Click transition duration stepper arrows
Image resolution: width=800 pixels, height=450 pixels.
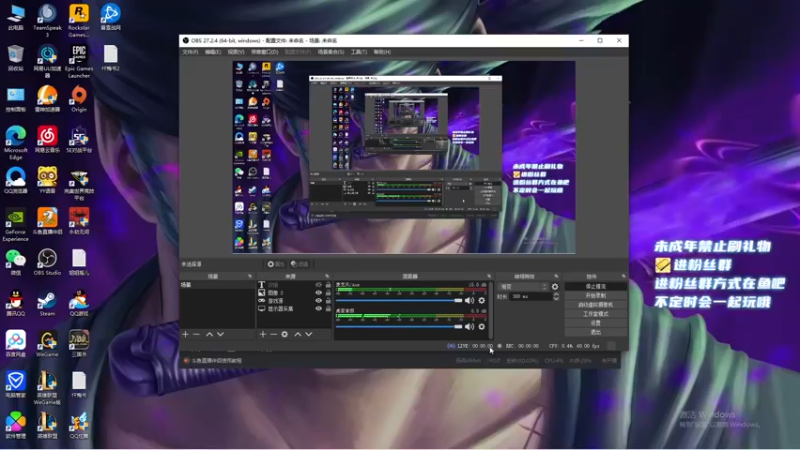[556, 296]
